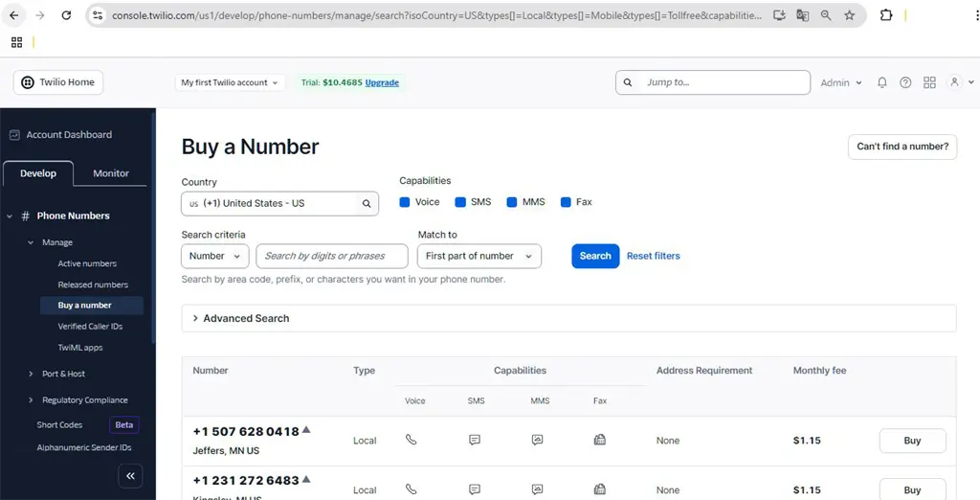
Task: Click the Search by digits or phrases field
Action: [332, 256]
